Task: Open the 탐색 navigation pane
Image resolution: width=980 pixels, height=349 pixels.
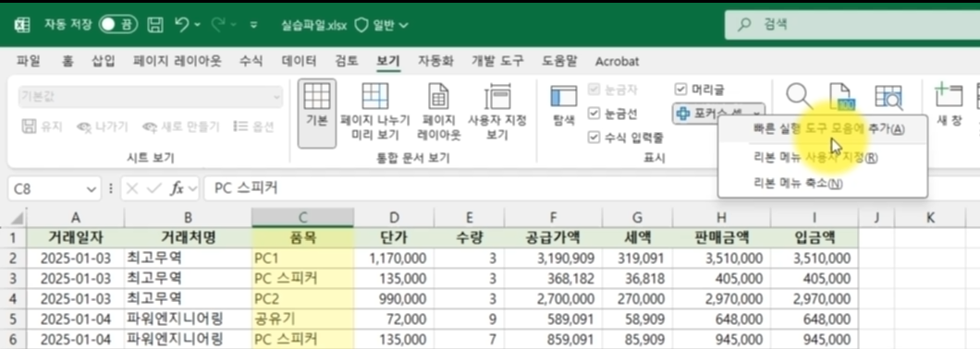Action: (564, 106)
